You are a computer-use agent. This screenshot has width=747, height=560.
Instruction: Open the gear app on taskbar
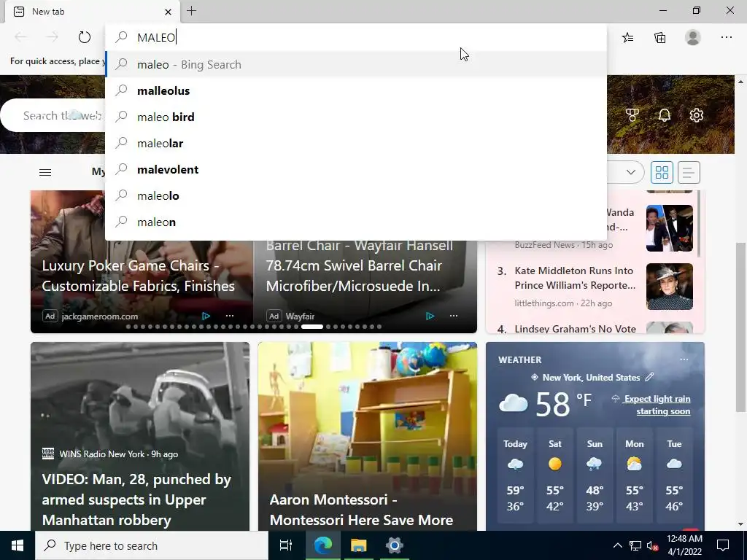395,545
